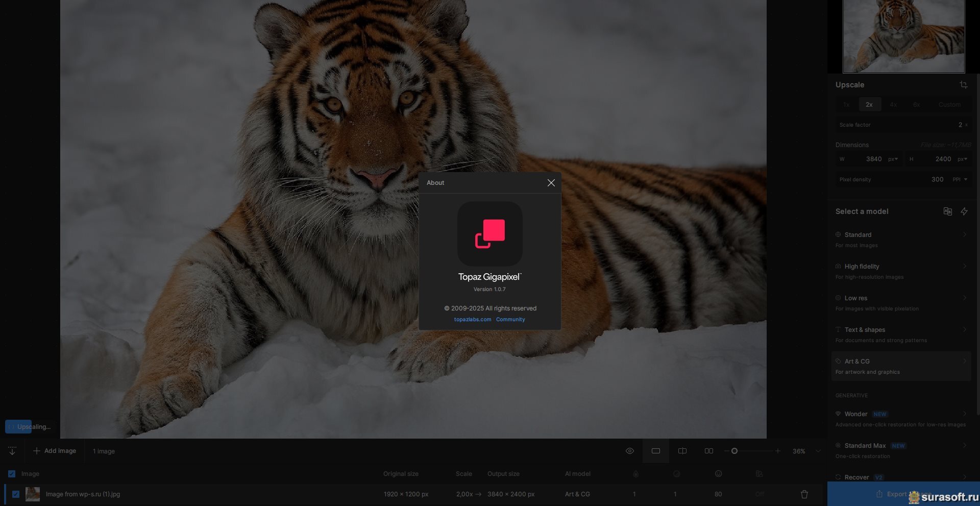Click the Text & shapes T icon
The width and height of the screenshot is (980, 506).
coord(838,330)
